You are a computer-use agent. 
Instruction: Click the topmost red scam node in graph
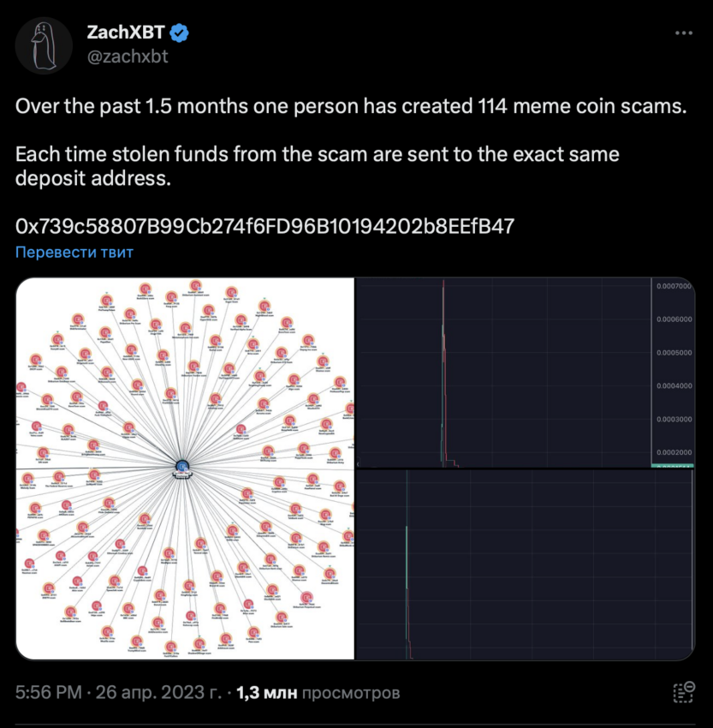[x=196, y=285]
